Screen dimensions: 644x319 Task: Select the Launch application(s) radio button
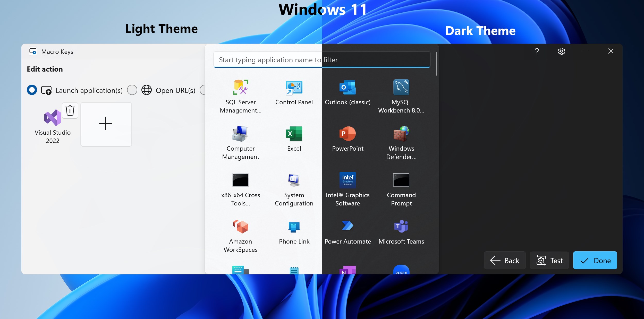(x=32, y=90)
